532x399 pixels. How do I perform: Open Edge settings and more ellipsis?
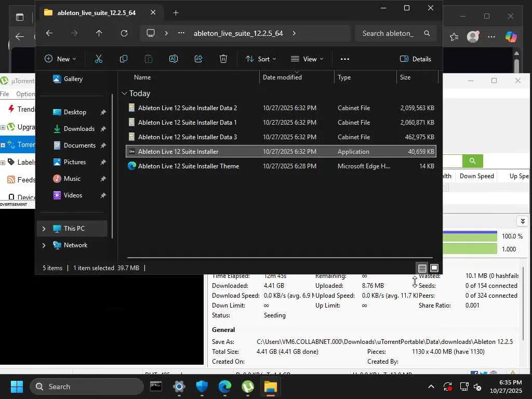pyautogui.click(x=491, y=37)
